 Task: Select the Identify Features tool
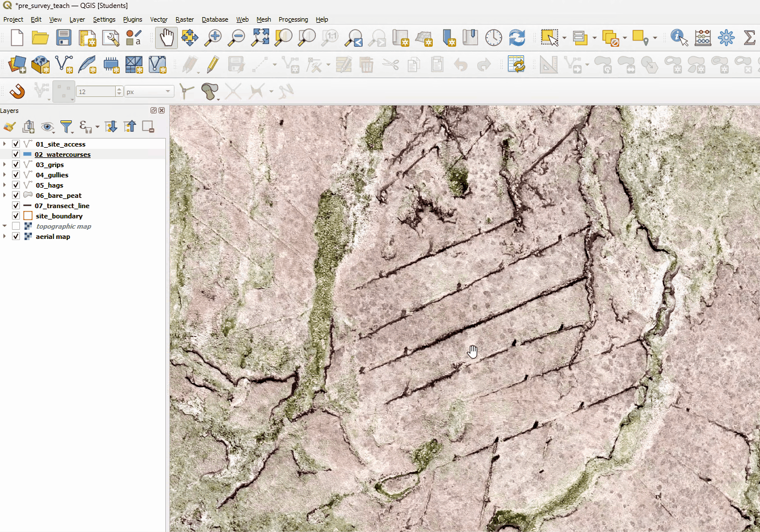(x=678, y=38)
